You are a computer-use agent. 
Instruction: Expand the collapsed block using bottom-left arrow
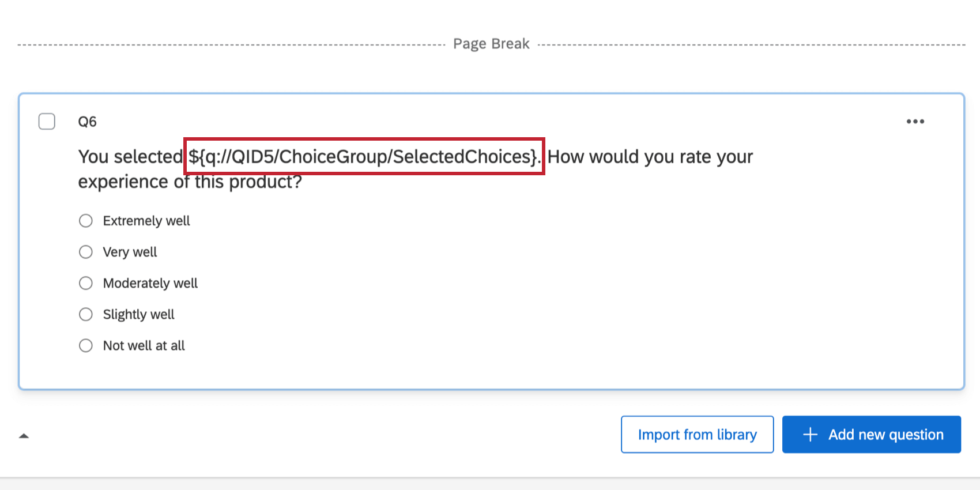coord(24,436)
